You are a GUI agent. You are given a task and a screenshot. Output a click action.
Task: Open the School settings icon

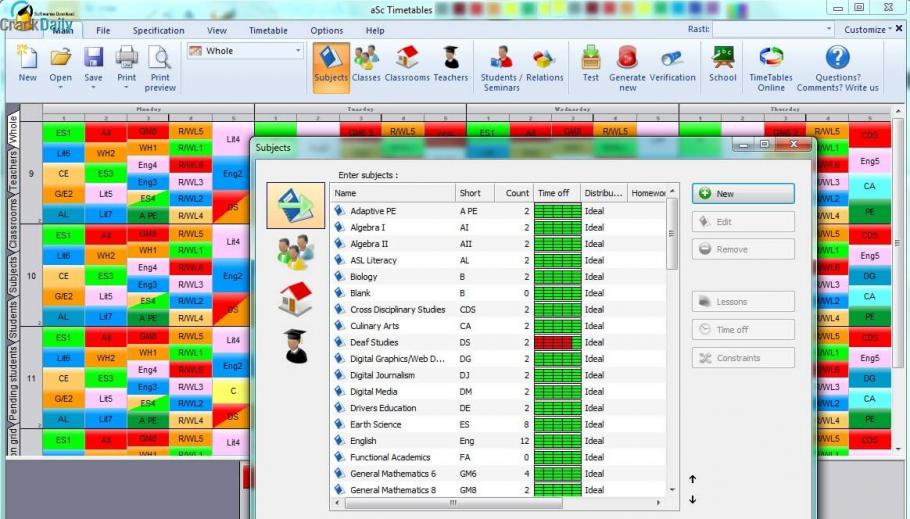(723, 64)
